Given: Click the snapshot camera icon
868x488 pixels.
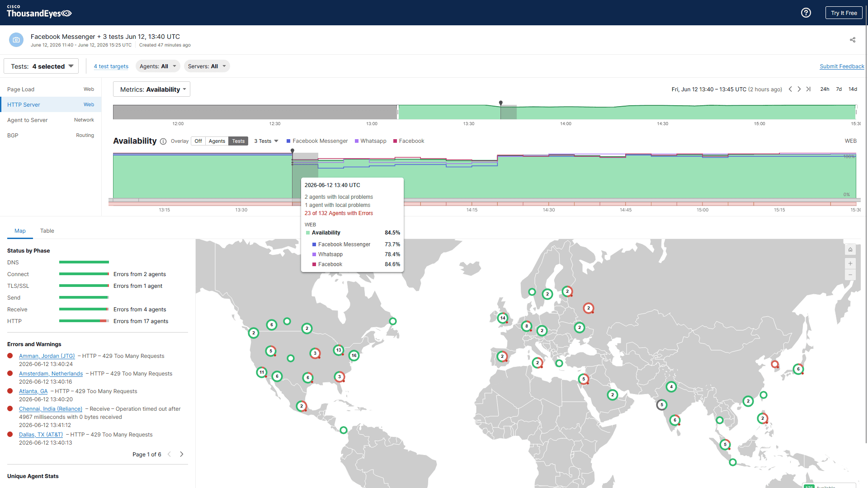Looking at the screenshot, I should tap(16, 40).
